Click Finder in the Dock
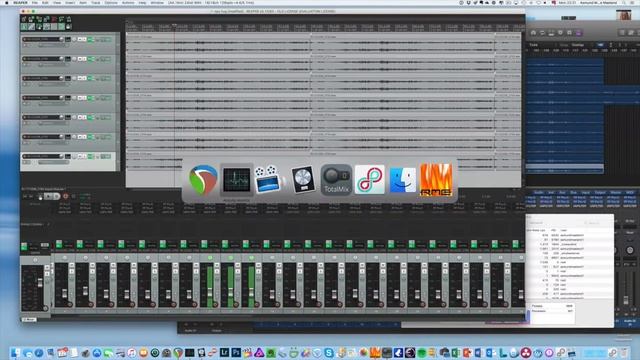This screenshot has width=640, height=360. pos(16,353)
